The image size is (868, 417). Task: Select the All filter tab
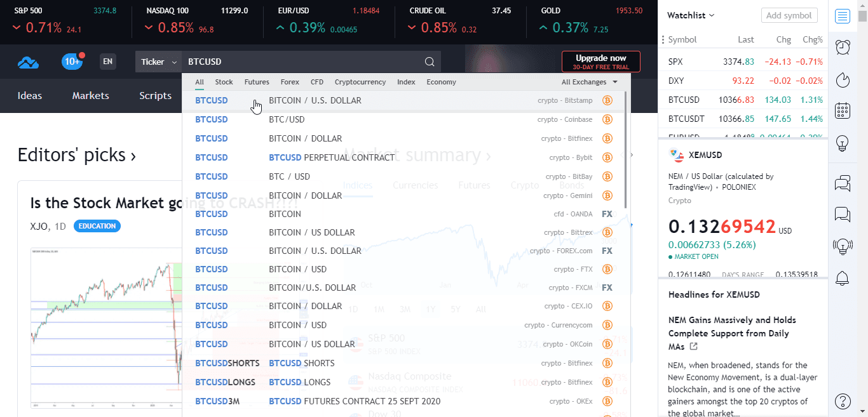(200, 82)
